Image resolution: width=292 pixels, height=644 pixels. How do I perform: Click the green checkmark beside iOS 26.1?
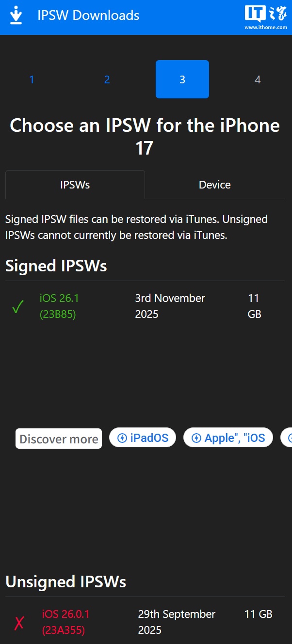click(x=18, y=307)
